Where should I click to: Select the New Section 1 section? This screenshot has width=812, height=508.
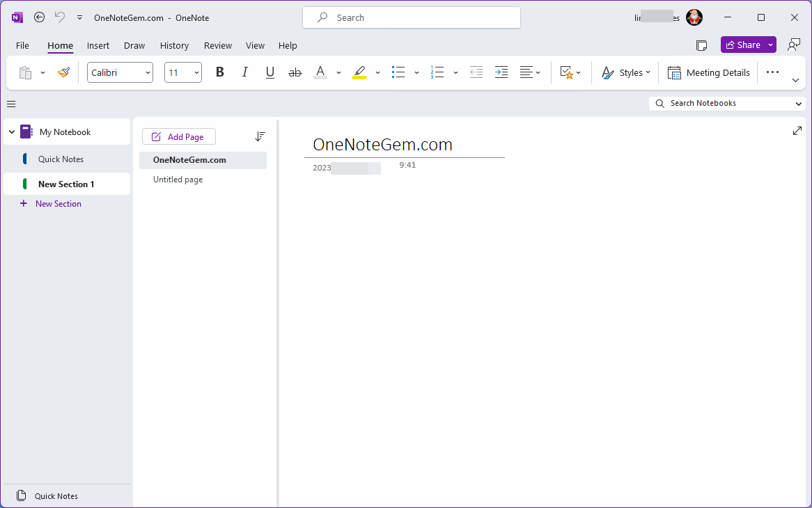(x=67, y=184)
